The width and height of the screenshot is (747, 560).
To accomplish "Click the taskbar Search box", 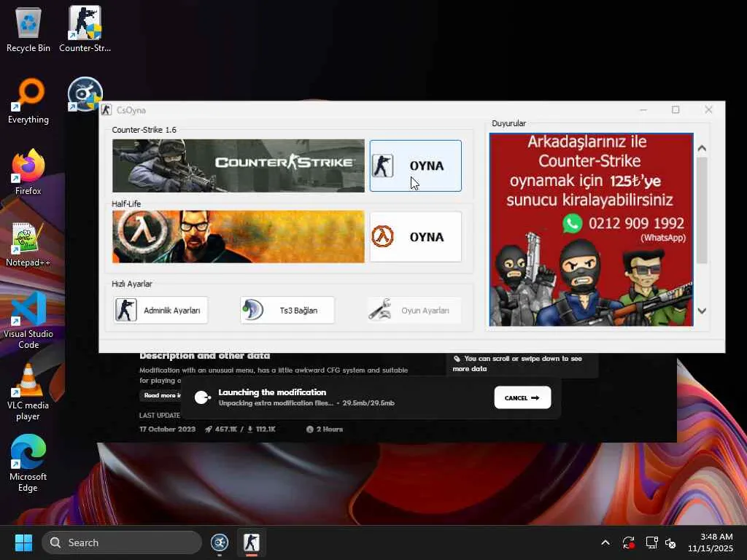I will click(122, 542).
